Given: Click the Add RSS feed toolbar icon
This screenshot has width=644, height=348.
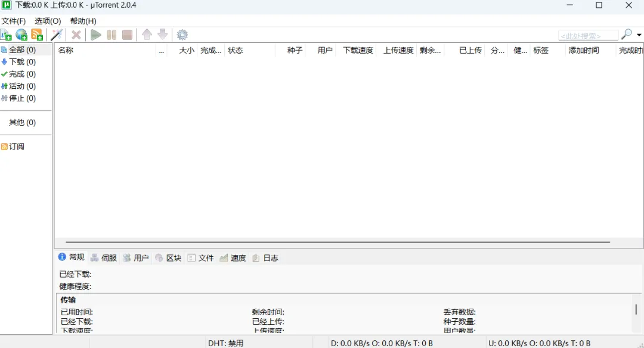Looking at the screenshot, I should 37,35.
